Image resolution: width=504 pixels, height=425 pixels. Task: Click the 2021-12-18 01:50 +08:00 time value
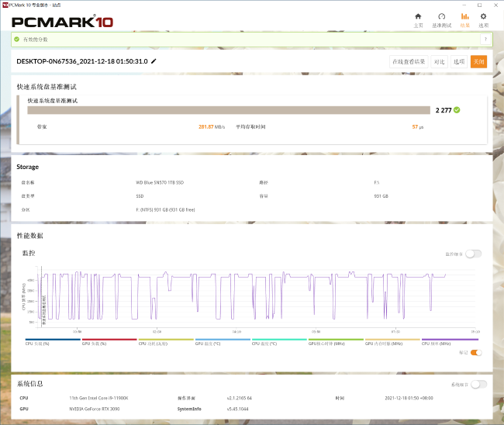[409, 398]
